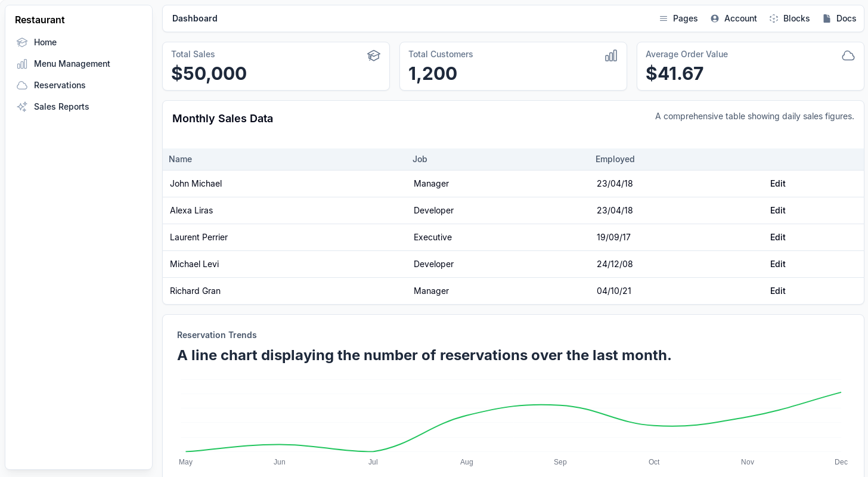The width and height of the screenshot is (868, 477).
Task: Click the Account user icon in top navigation
Action: [x=714, y=18]
